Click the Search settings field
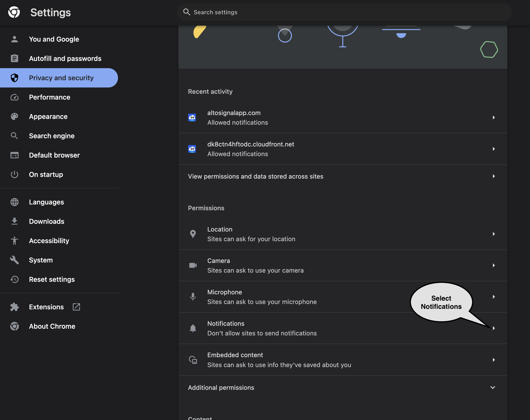 click(344, 12)
